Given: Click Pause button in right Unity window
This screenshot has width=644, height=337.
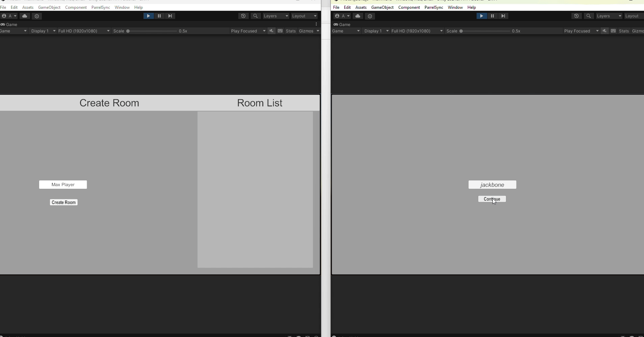Looking at the screenshot, I should click(x=492, y=16).
